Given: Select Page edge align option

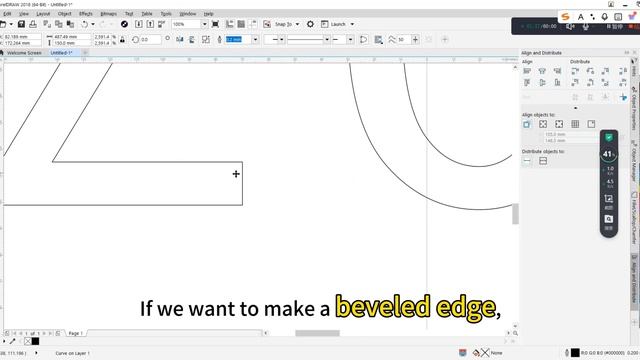Looking at the screenshot, I should pyautogui.click(x=543, y=124).
